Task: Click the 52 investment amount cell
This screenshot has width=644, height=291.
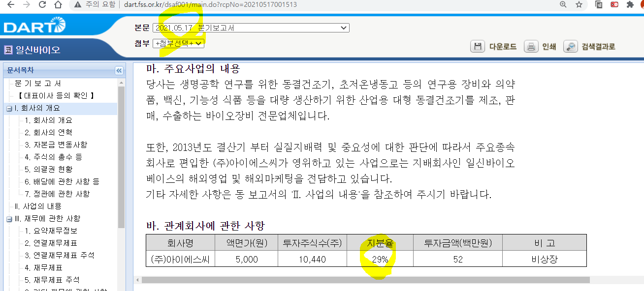Action: (458, 259)
